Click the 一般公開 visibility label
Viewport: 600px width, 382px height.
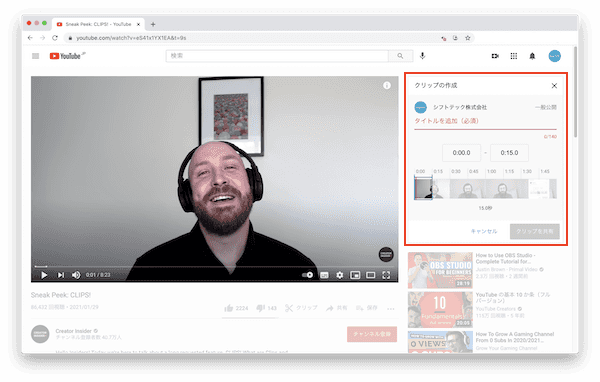[x=546, y=108]
